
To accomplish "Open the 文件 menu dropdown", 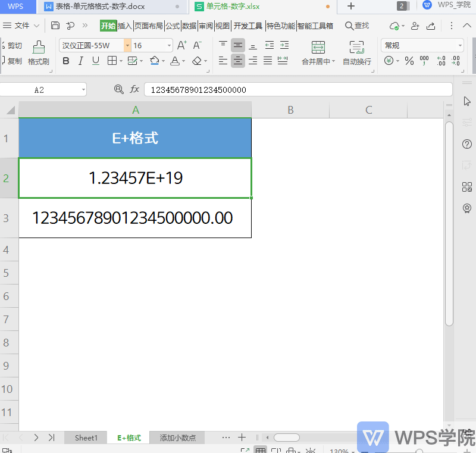I will tap(21, 26).
